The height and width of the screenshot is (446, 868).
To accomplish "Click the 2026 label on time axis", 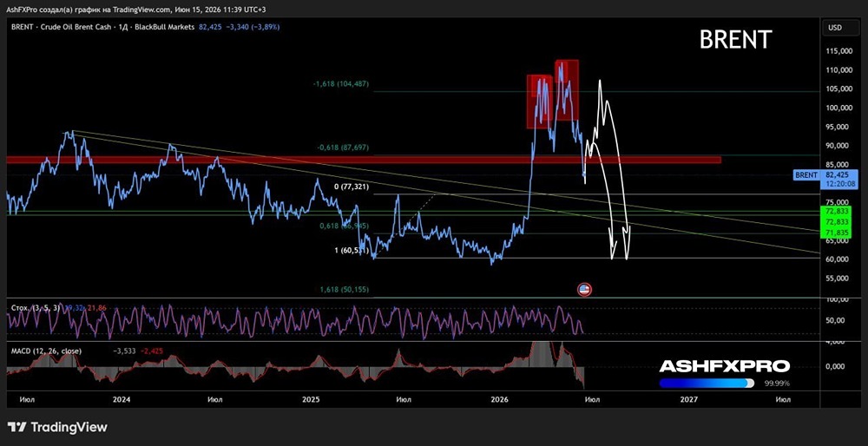I will point(500,399).
